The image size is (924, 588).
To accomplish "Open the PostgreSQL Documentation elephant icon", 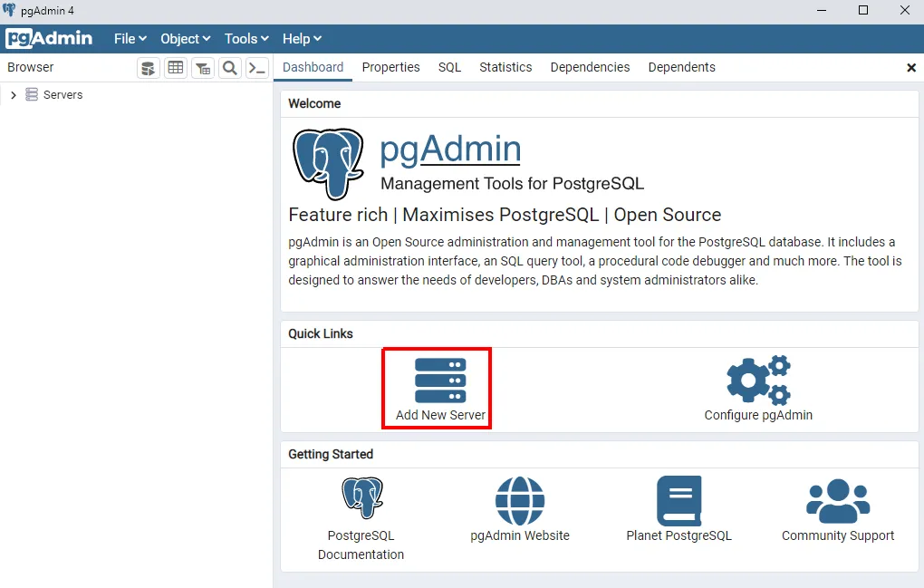I will click(x=361, y=498).
